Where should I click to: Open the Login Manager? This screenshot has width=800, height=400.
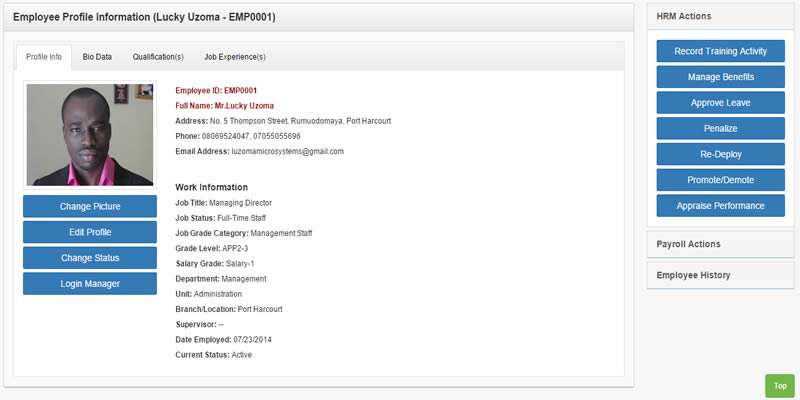[x=90, y=284]
